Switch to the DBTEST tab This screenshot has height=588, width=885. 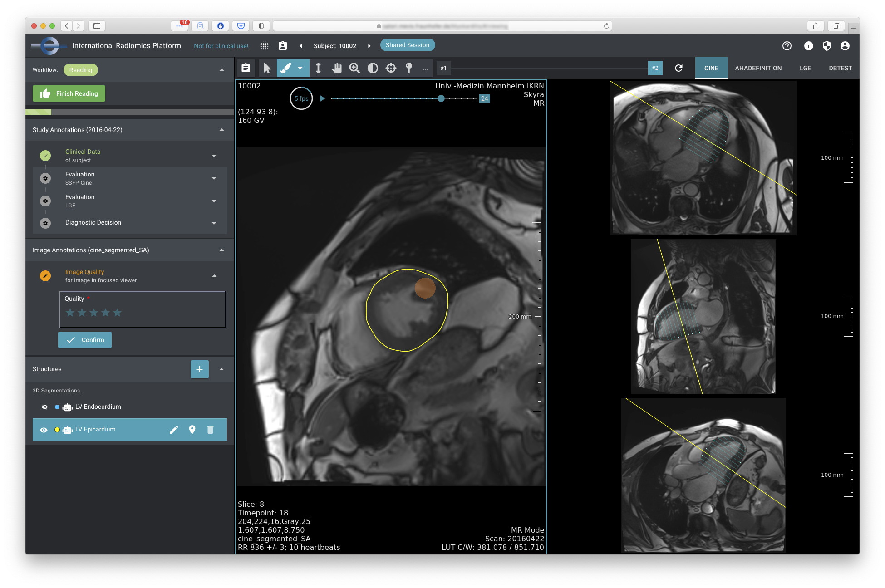pos(840,68)
